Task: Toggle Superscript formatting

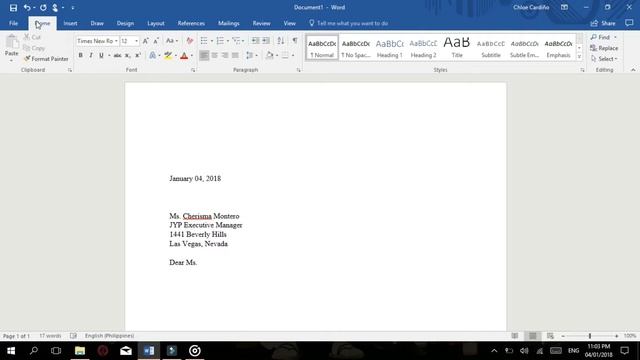Action: coord(138,56)
